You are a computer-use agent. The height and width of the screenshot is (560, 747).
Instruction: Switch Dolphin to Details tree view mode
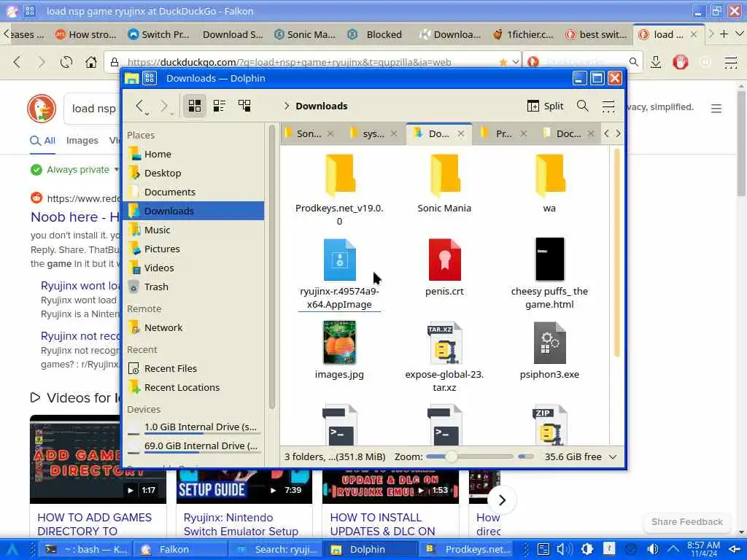(244, 106)
